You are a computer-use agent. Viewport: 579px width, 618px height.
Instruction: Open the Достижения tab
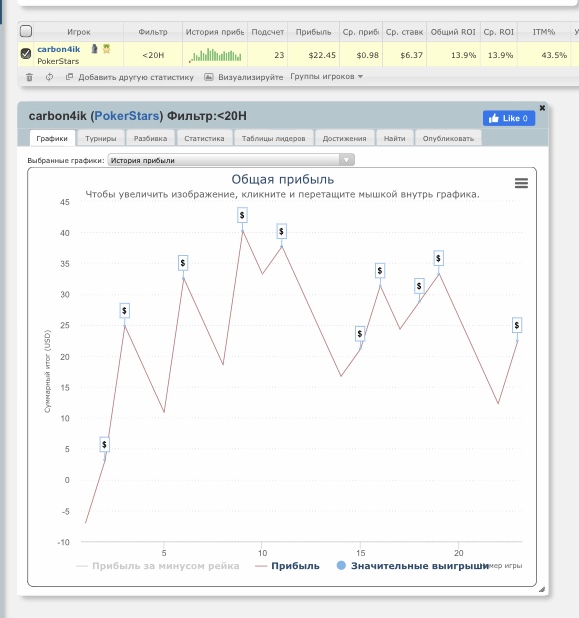click(344, 138)
